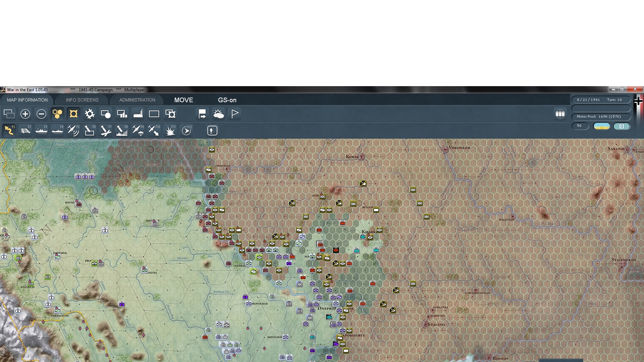644x362 pixels.
Task: Click the Stalino city label on map
Action: point(436,324)
